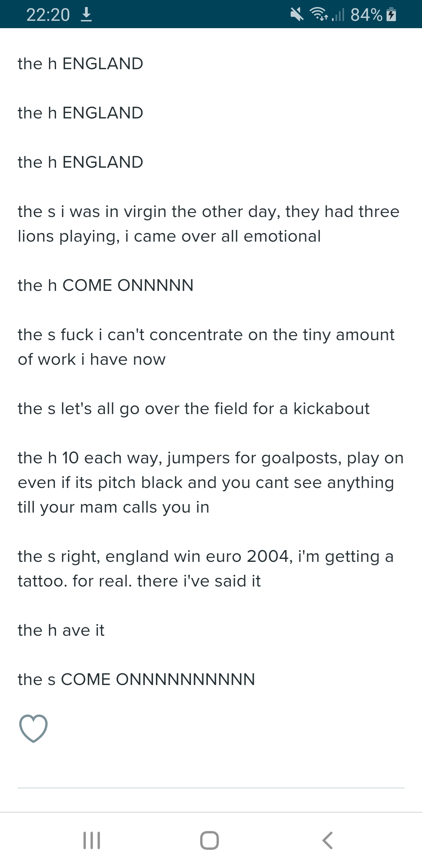
Task: Tap the "three lions playing" message
Action: tap(208, 224)
